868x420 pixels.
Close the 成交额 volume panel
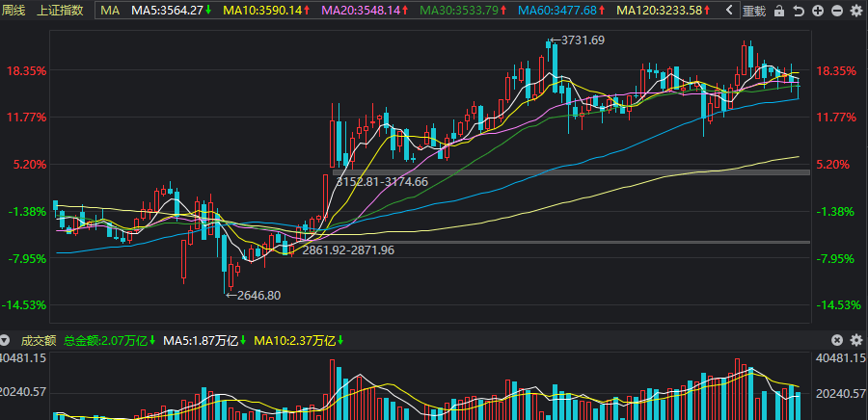click(837, 340)
